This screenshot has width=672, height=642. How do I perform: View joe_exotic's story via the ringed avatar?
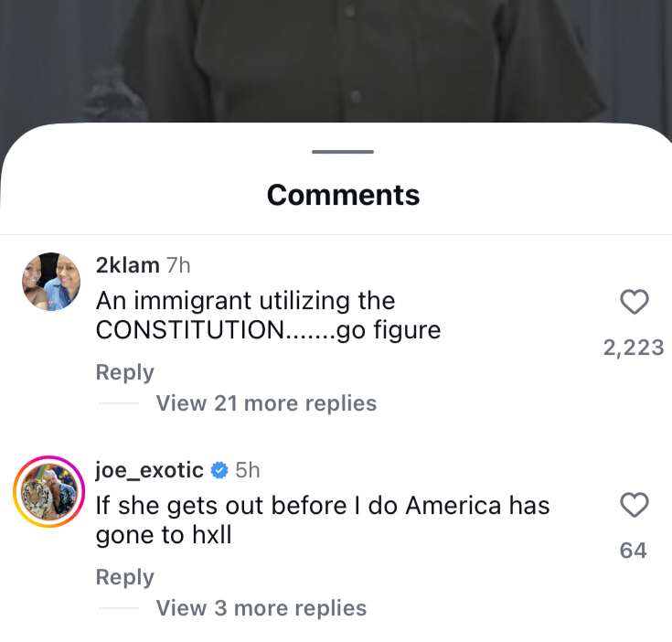[49, 492]
